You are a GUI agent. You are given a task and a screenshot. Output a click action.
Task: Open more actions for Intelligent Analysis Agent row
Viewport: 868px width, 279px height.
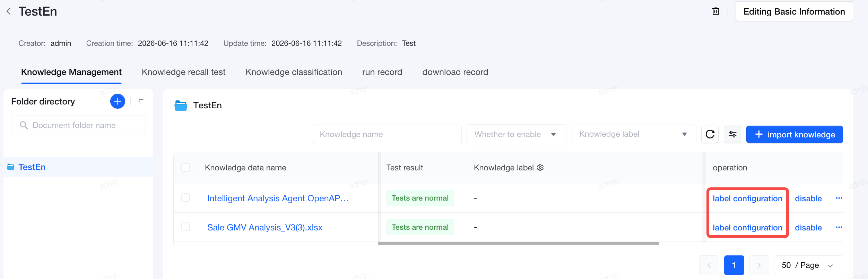(839, 198)
